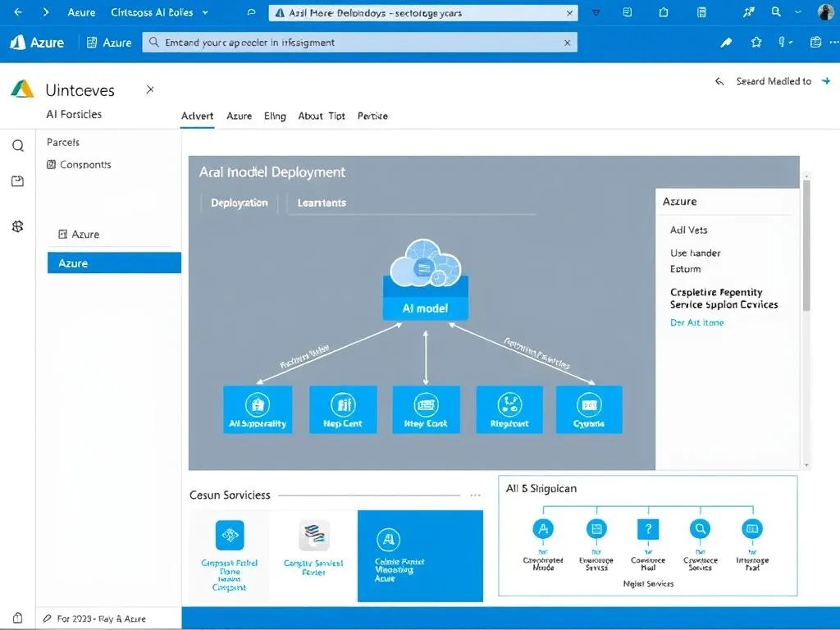Viewport: 840px width, 630px height.
Task: Click the sparkle wand icon in top bar
Action: (x=748, y=12)
